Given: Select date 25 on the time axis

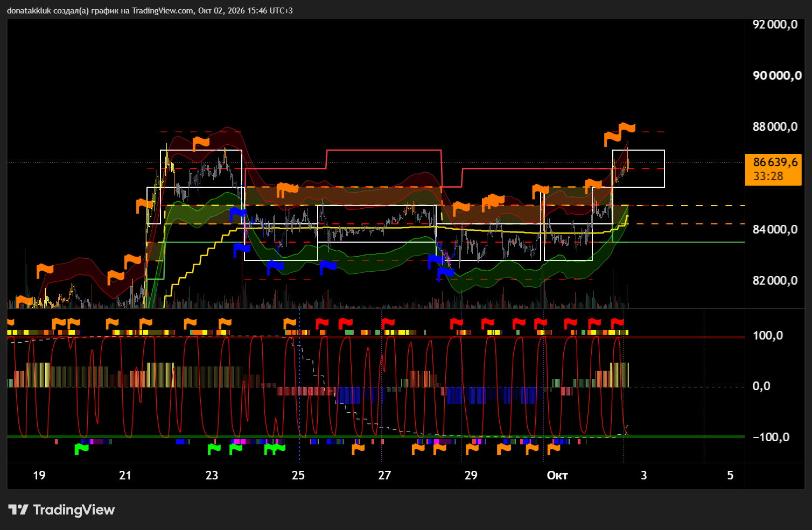Looking at the screenshot, I should tap(298, 475).
